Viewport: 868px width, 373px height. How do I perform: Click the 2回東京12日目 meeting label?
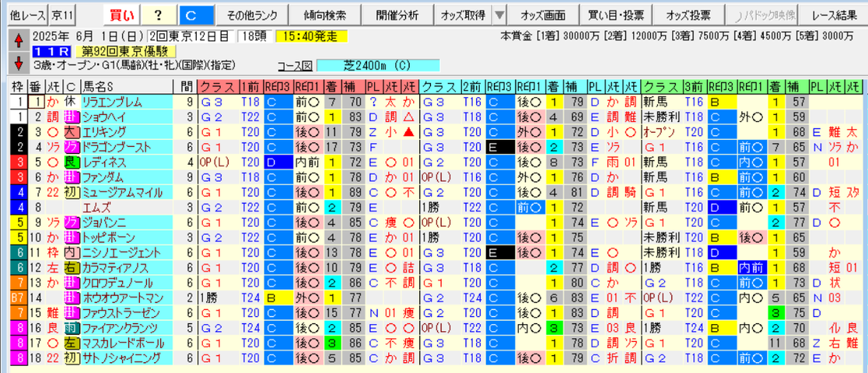[191, 37]
